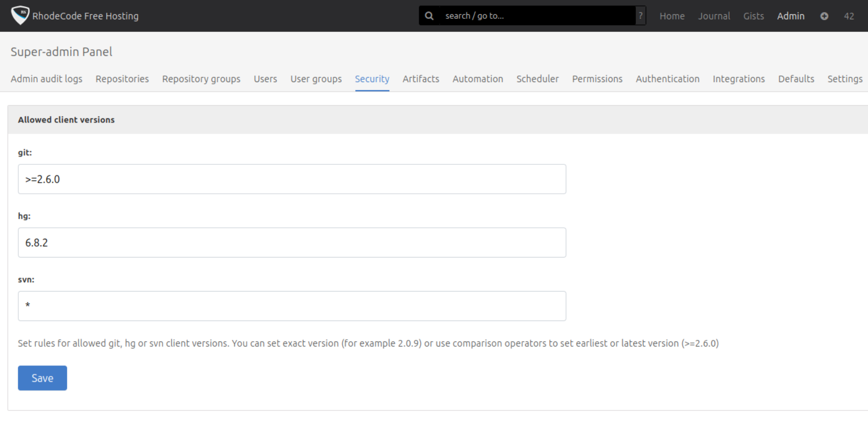Click the git version input field
This screenshot has height=422, width=868.
tap(292, 179)
